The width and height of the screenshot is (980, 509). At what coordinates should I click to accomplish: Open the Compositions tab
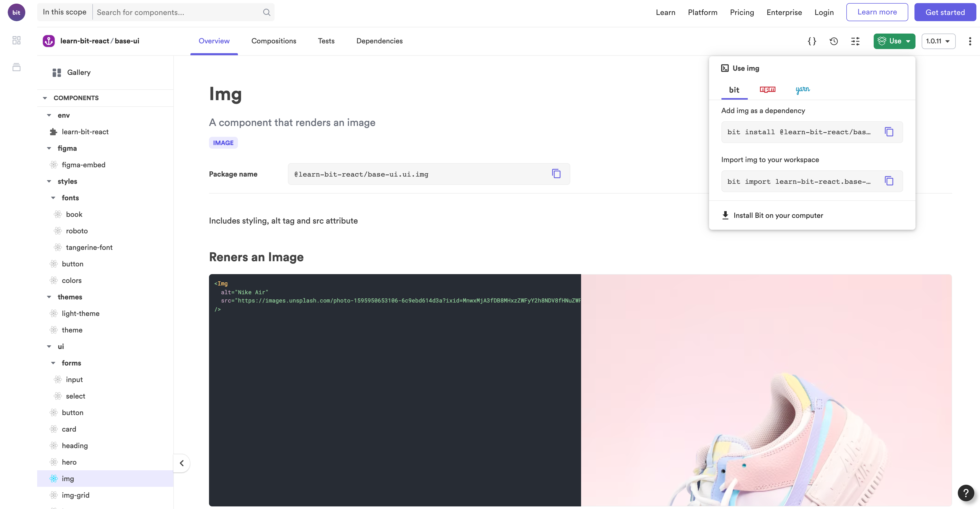(x=274, y=41)
